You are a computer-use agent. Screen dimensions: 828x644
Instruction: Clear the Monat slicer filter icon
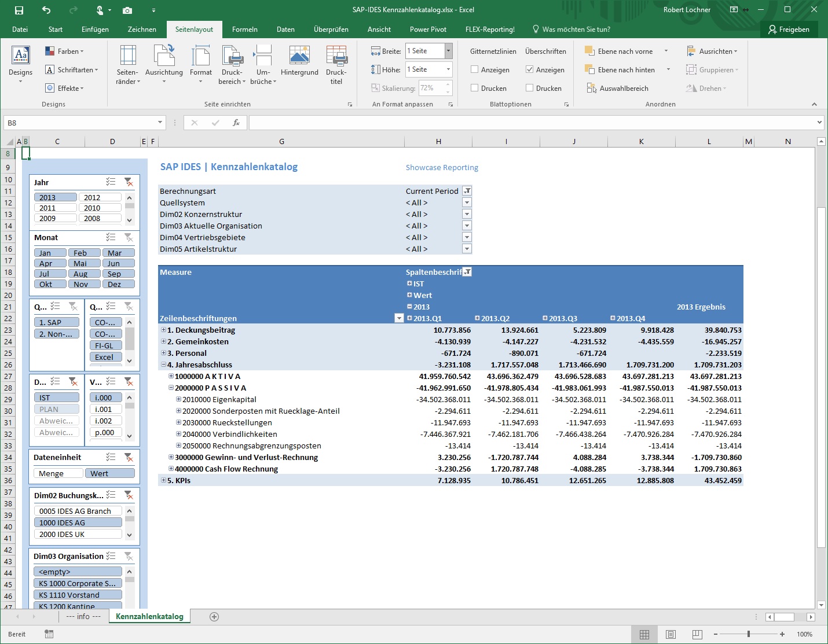click(129, 237)
